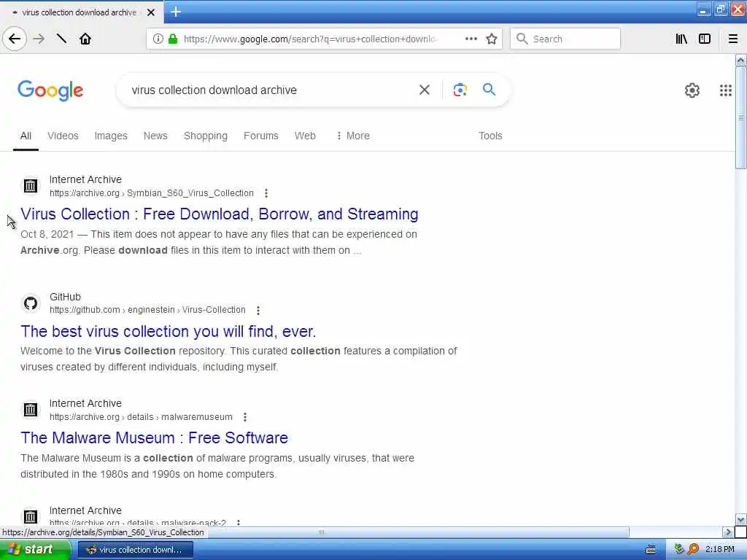Open options for malwaremuseum result
747x560 pixels.
[x=245, y=416]
